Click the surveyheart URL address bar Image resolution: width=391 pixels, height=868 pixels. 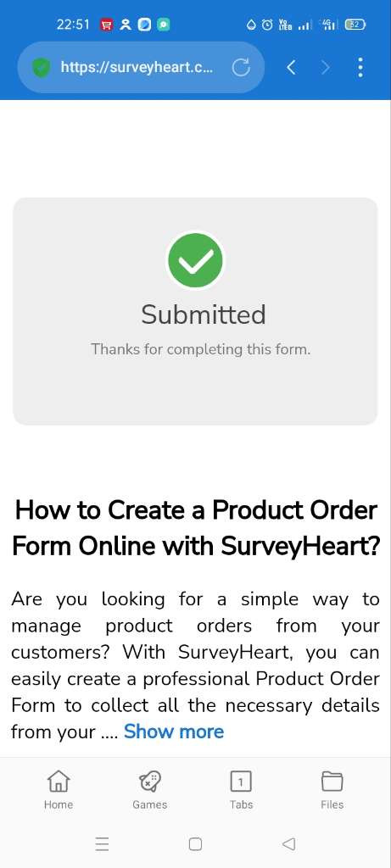[137, 68]
